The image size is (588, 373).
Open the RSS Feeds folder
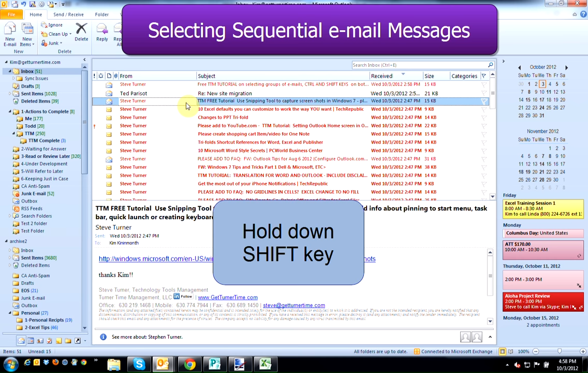(x=32, y=209)
